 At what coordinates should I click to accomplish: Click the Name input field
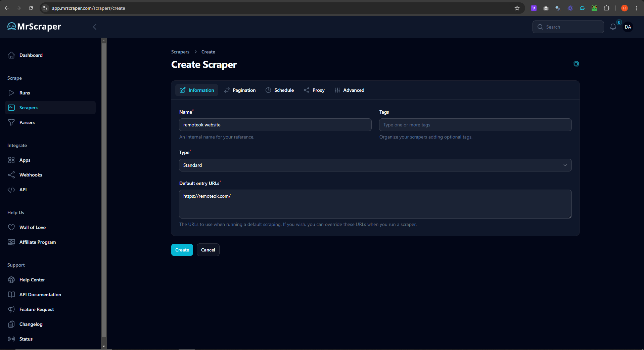(x=275, y=125)
